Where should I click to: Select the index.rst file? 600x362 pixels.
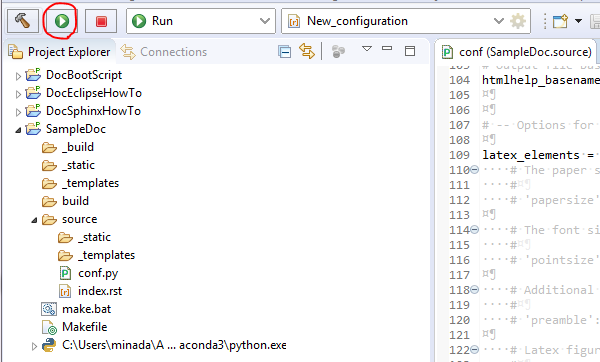coord(100,291)
